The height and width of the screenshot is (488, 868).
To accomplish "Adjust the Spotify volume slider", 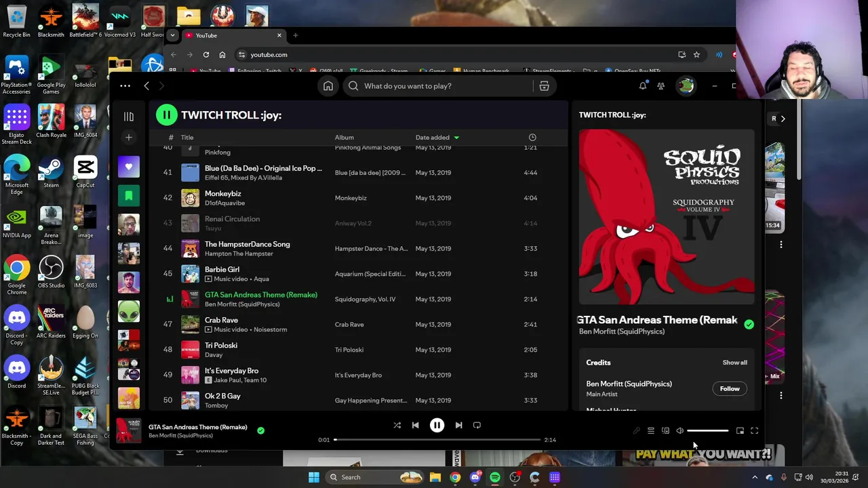I will coord(707,431).
